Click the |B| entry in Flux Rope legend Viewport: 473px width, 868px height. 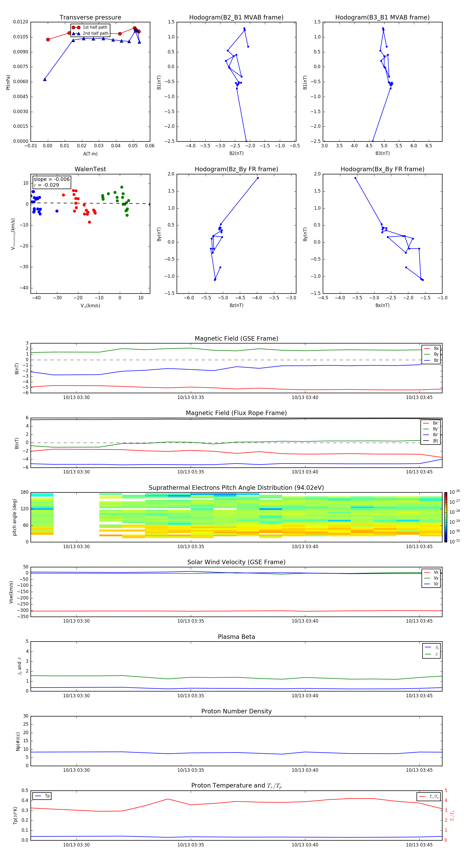tap(431, 441)
